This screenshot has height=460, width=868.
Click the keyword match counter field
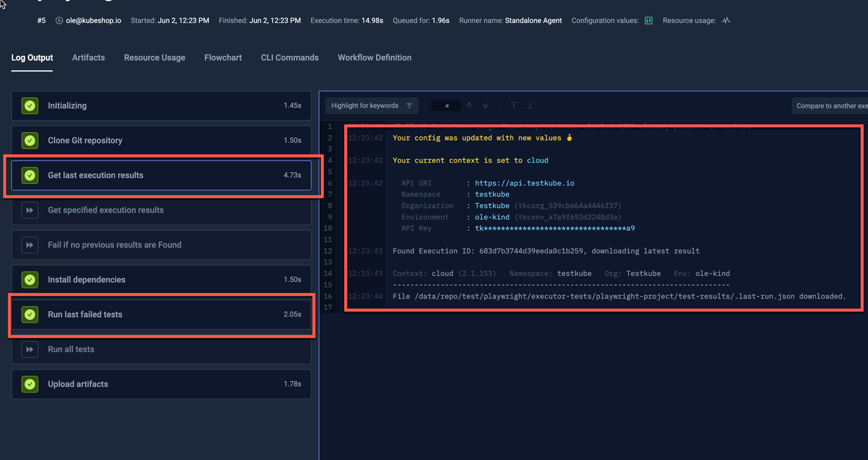446,106
